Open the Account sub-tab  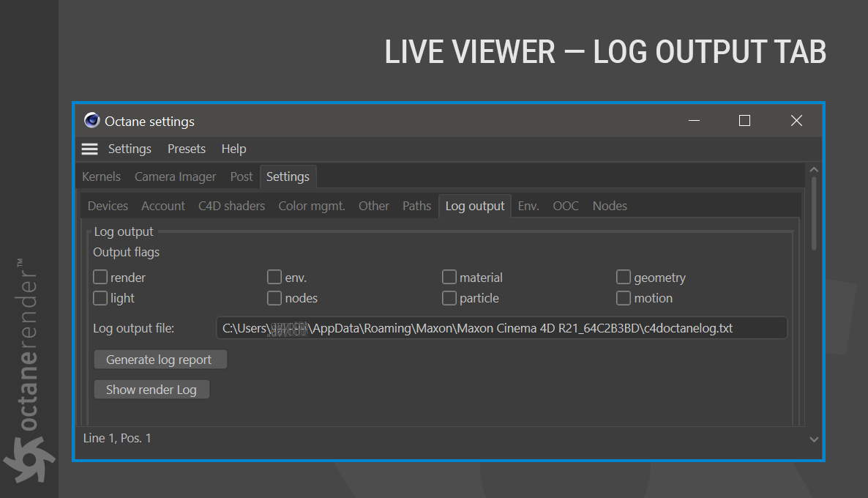tap(163, 206)
